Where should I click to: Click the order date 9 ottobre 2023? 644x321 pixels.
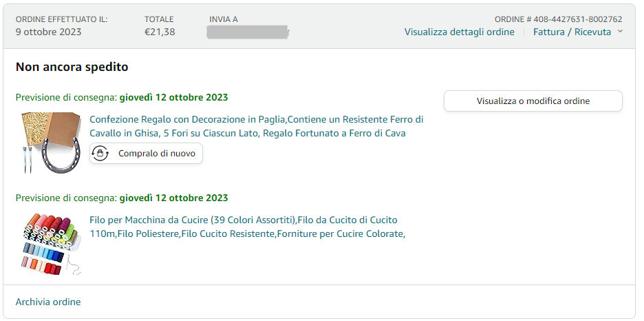(x=48, y=32)
